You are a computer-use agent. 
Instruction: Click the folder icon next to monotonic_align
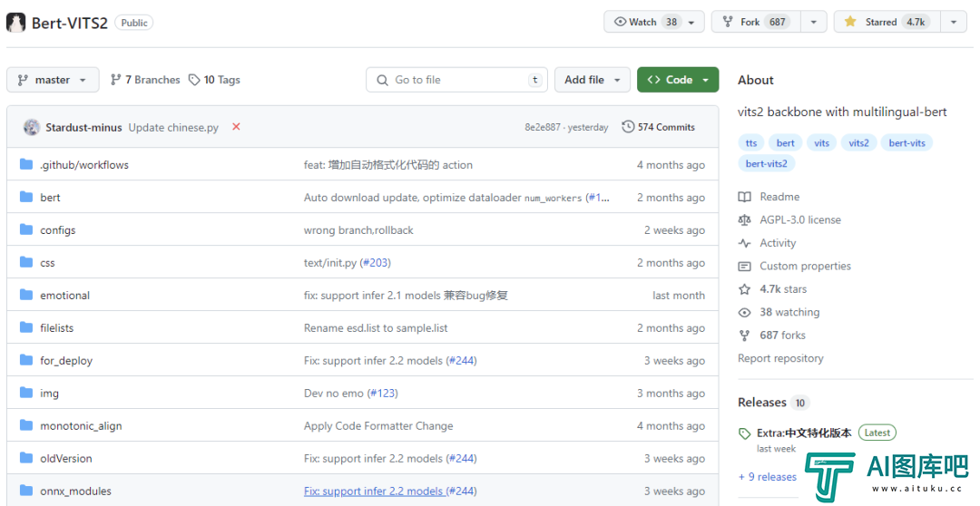(x=26, y=424)
